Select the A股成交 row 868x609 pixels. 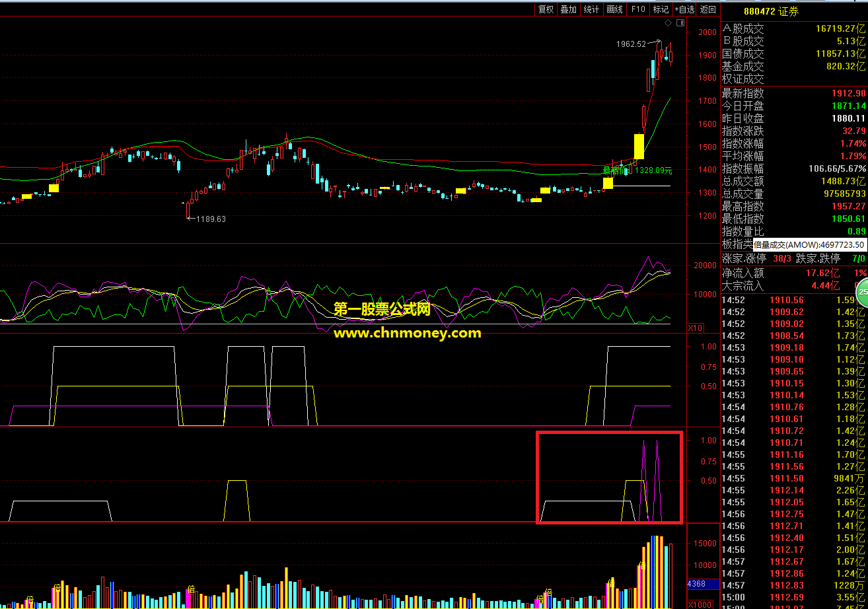click(x=794, y=28)
